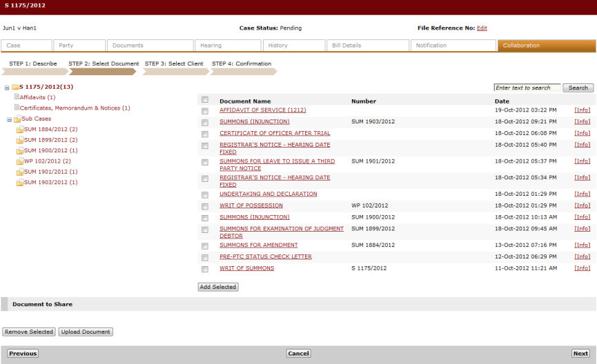Tick the checkbox for Affidavit of Service (1212)
597x364 pixels.
pos(205,110)
